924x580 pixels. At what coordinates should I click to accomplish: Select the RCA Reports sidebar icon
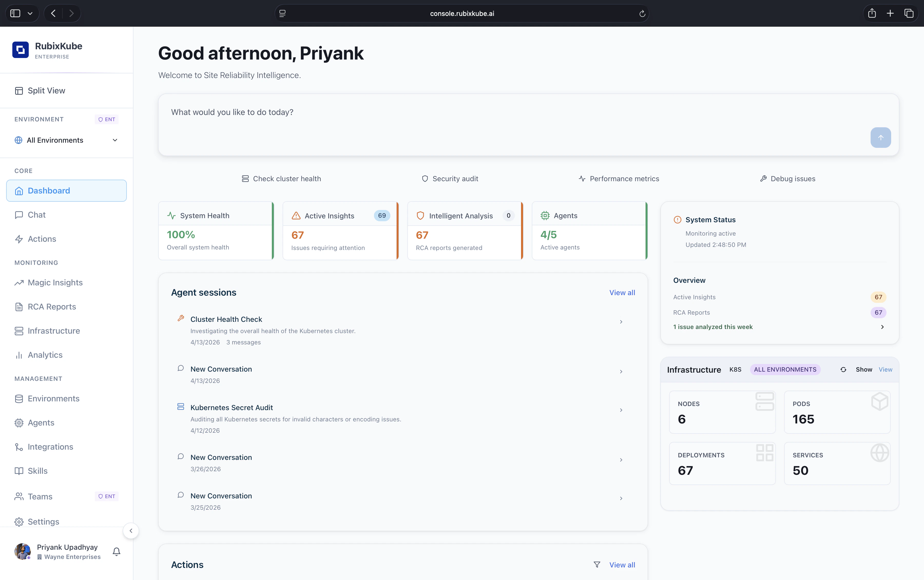click(x=19, y=306)
